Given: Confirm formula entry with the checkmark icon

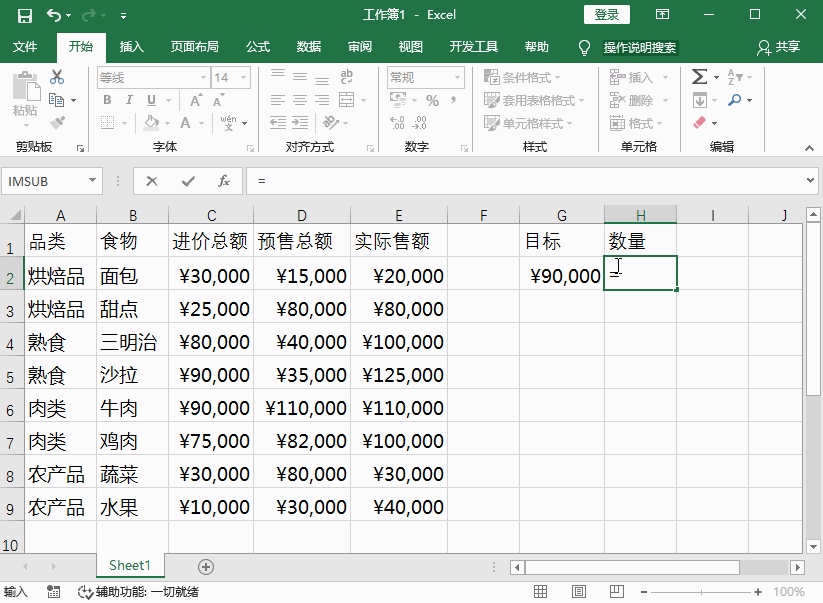Looking at the screenshot, I should [188, 181].
